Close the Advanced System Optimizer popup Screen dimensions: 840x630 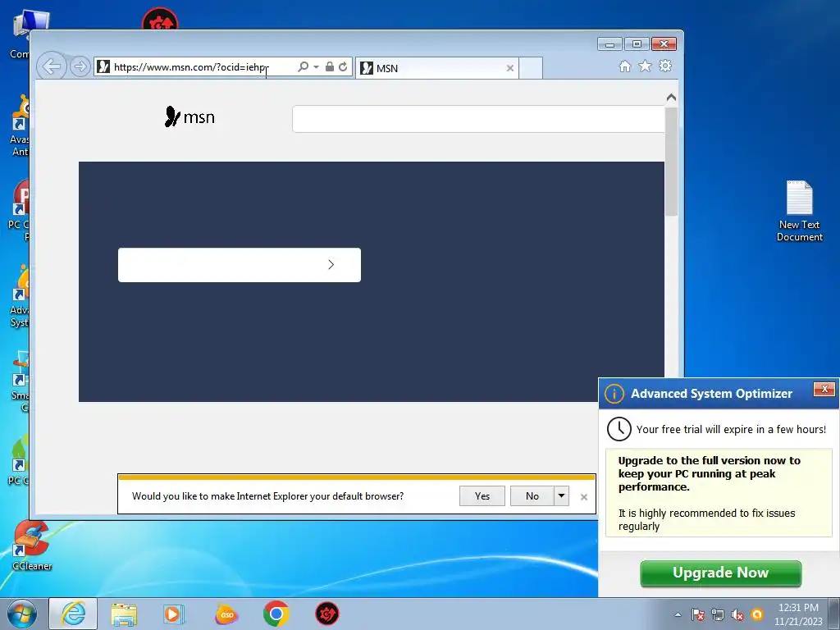pos(824,389)
